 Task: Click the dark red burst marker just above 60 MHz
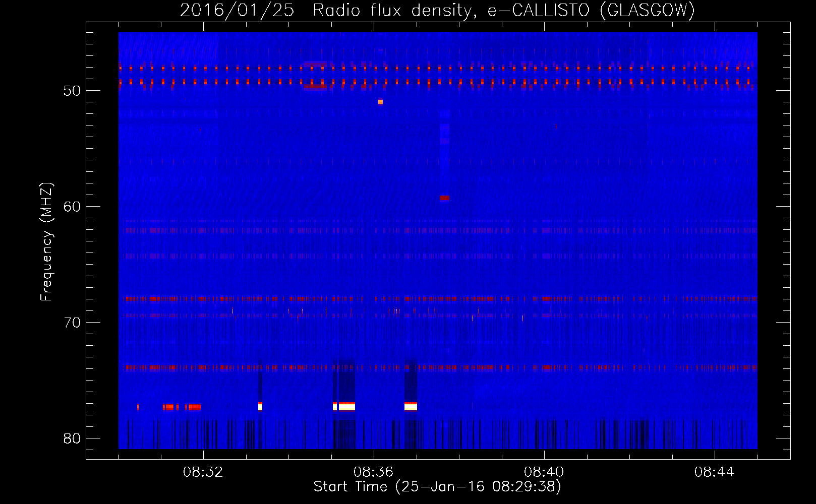[444, 198]
